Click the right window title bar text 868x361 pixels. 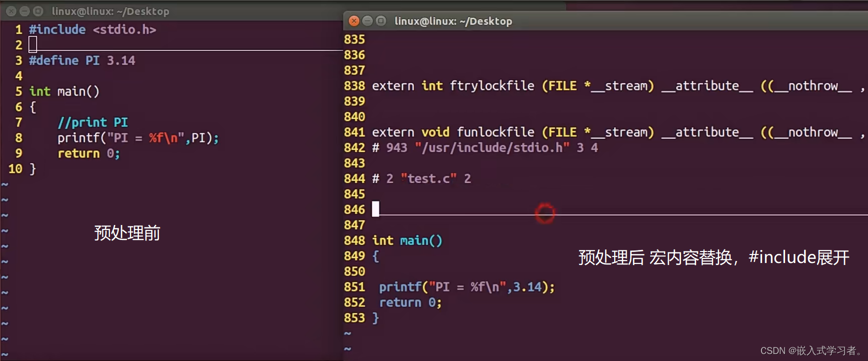[453, 21]
